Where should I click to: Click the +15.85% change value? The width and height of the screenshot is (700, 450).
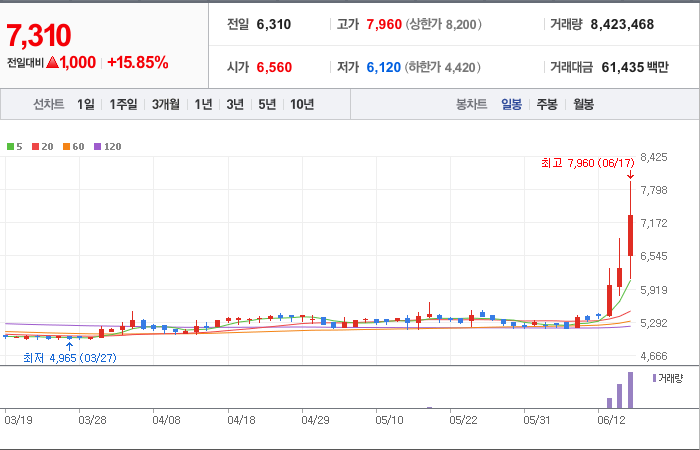tap(138, 62)
